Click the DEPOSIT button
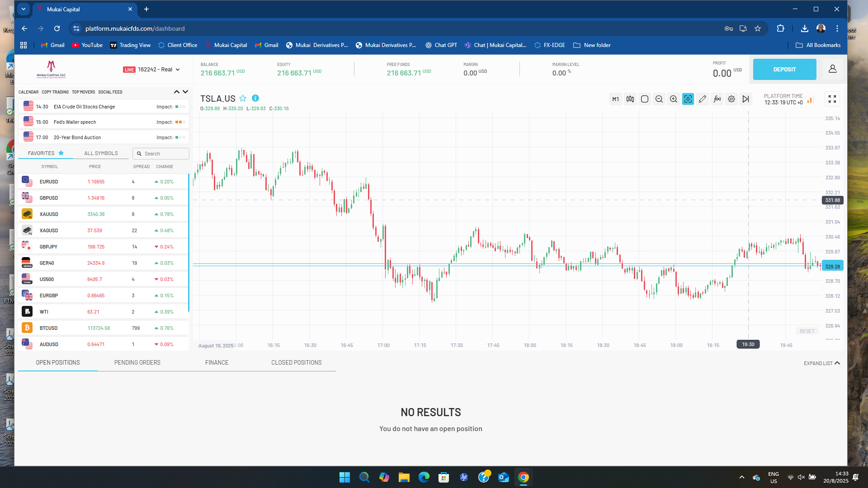 tap(784, 69)
